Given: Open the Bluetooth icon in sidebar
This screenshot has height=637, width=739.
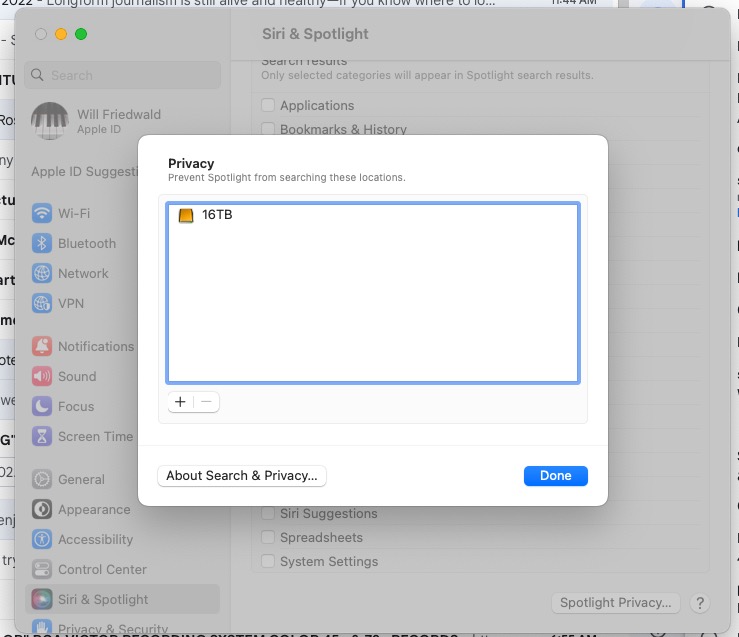Looking at the screenshot, I should click(42, 243).
